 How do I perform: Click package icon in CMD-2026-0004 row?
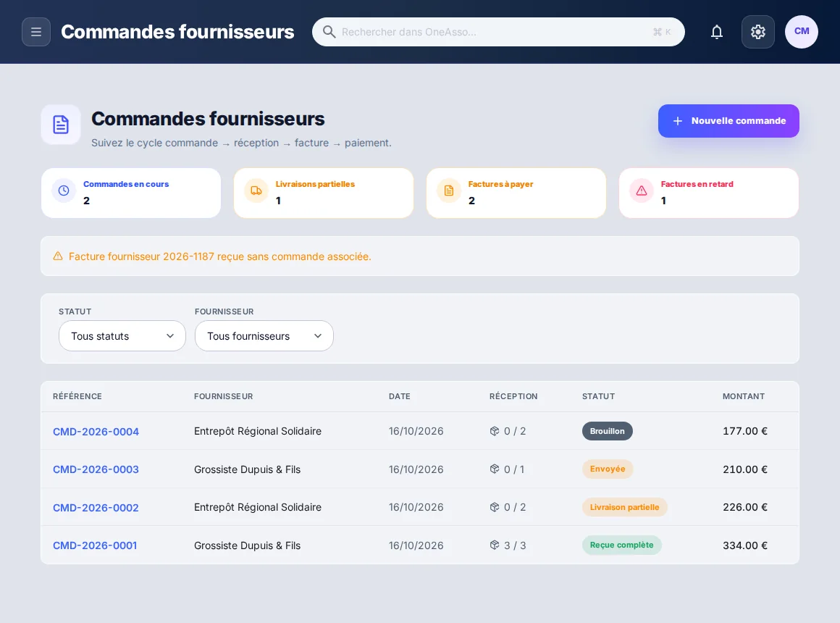coord(495,431)
